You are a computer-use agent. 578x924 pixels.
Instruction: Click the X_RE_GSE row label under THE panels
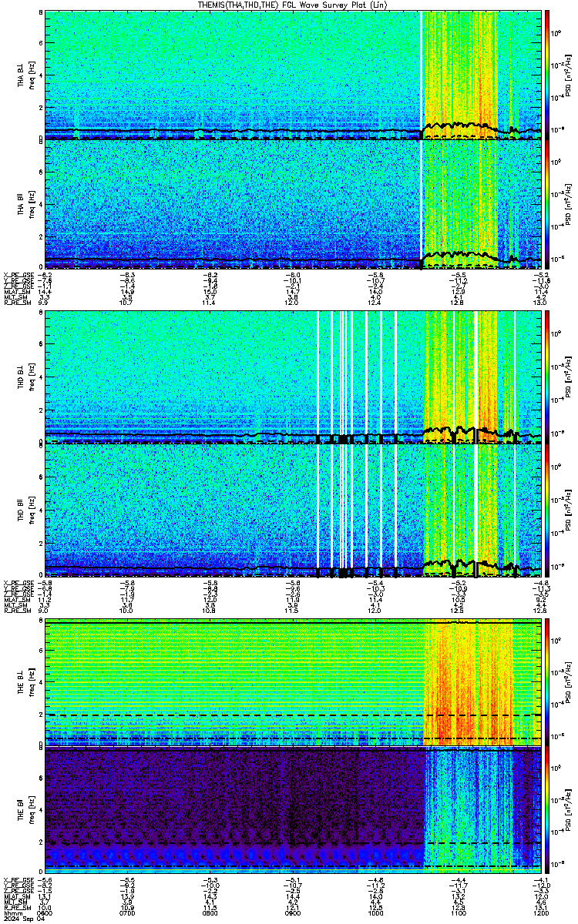pos(18,879)
